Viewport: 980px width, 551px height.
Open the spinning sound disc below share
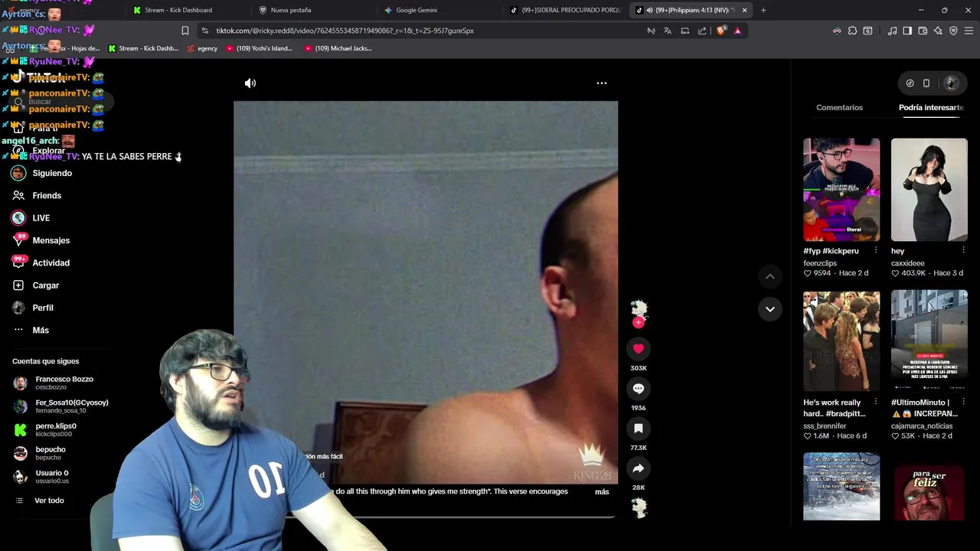(x=639, y=507)
